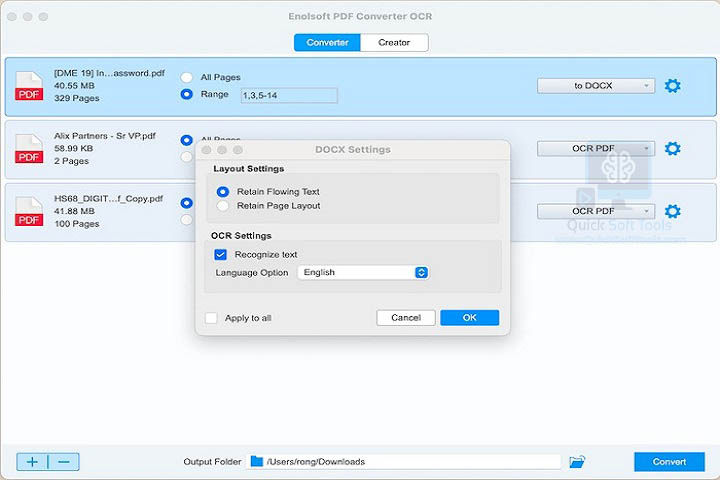Click the PDF icon of DME 19 file
This screenshot has height=480, width=720.
[29, 86]
